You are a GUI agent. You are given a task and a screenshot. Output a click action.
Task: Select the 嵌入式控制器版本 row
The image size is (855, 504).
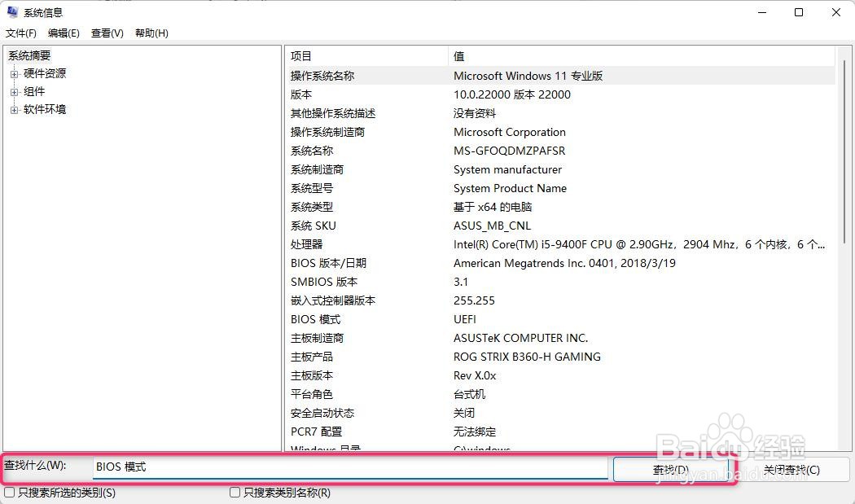coord(560,300)
